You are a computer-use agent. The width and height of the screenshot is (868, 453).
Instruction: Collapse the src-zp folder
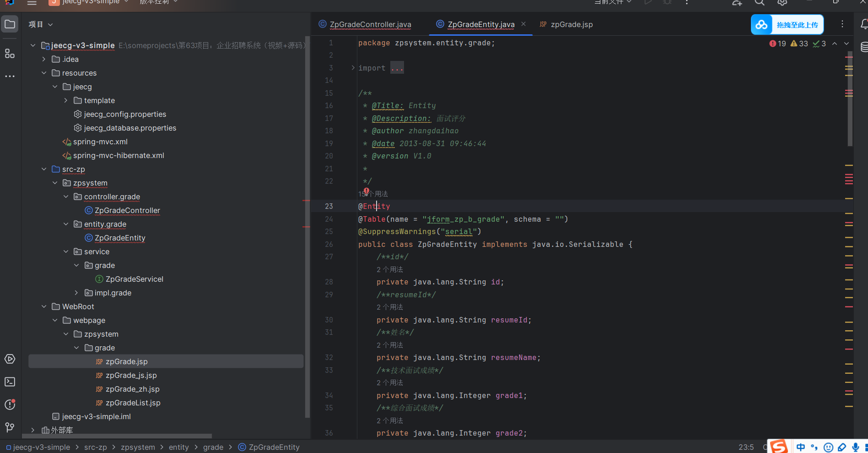point(44,169)
